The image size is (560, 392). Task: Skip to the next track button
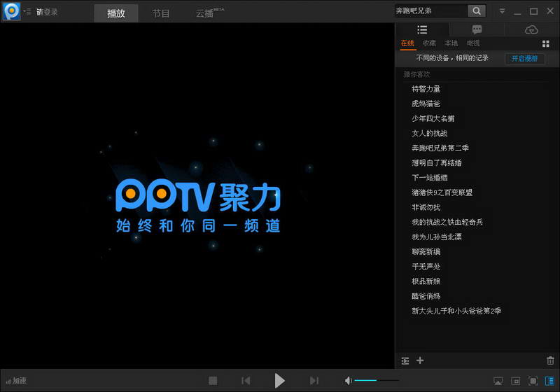pos(314,381)
